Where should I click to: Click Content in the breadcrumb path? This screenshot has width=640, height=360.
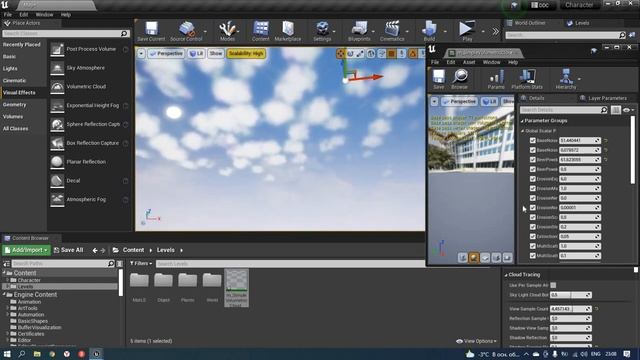[133, 250]
